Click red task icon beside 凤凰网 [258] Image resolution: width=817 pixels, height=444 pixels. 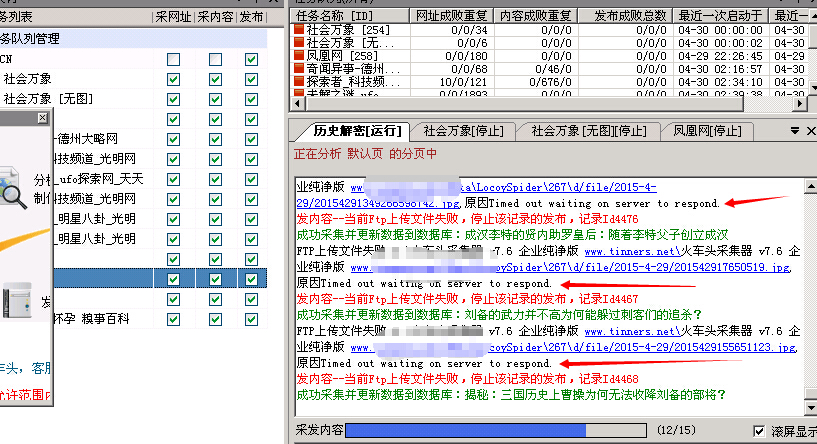pos(298,57)
